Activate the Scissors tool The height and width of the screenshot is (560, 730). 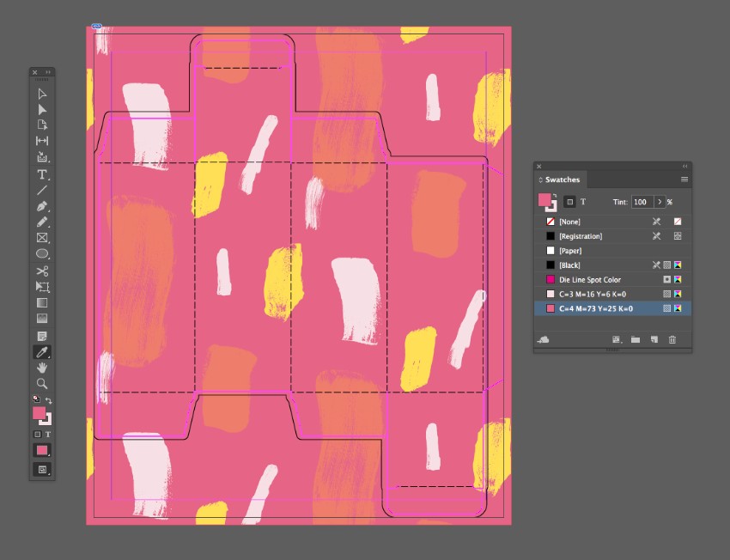(42, 271)
